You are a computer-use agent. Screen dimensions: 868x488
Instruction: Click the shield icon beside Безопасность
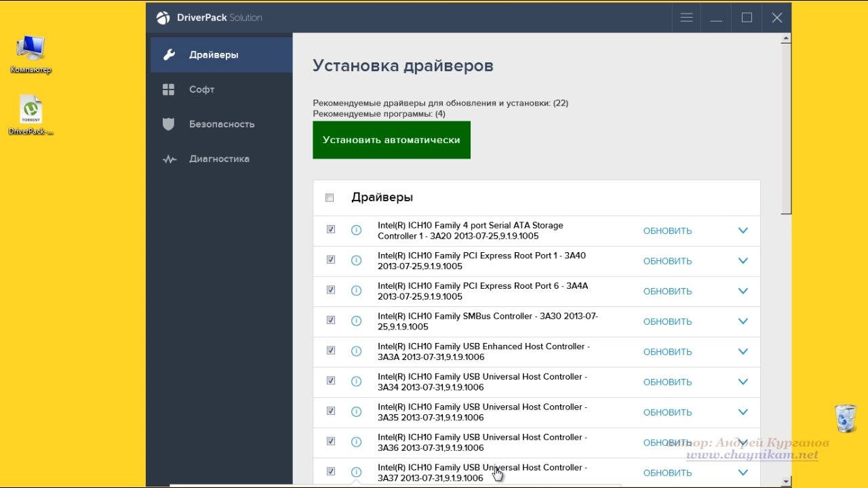click(169, 124)
